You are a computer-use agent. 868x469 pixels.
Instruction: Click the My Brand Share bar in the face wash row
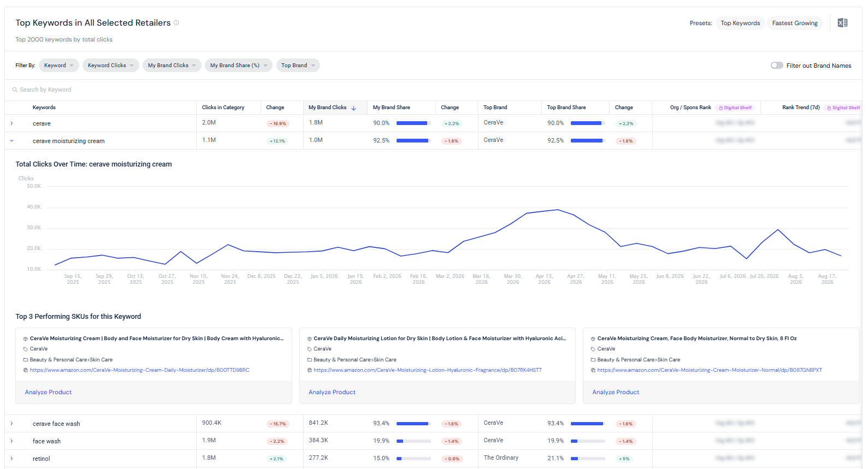(414, 441)
